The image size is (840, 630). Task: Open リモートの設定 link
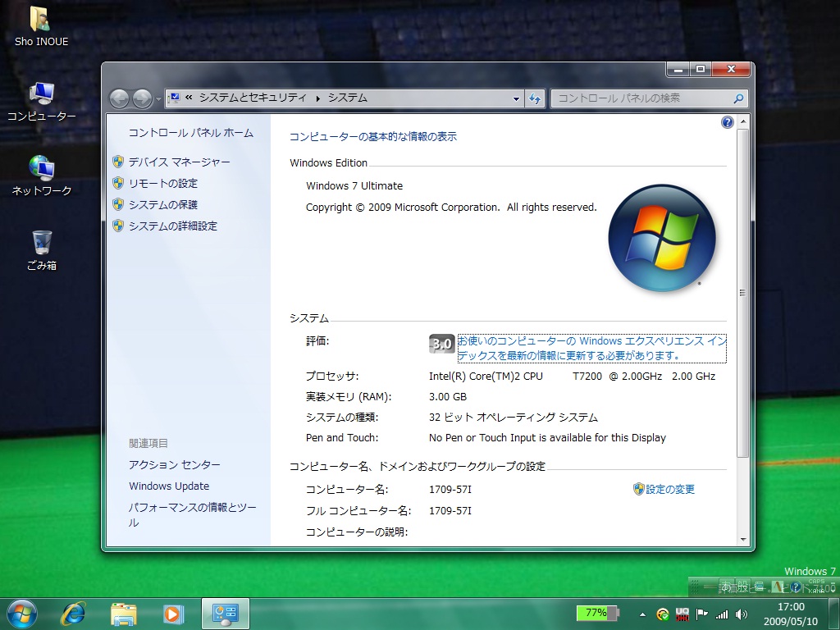pyautogui.click(x=163, y=183)
